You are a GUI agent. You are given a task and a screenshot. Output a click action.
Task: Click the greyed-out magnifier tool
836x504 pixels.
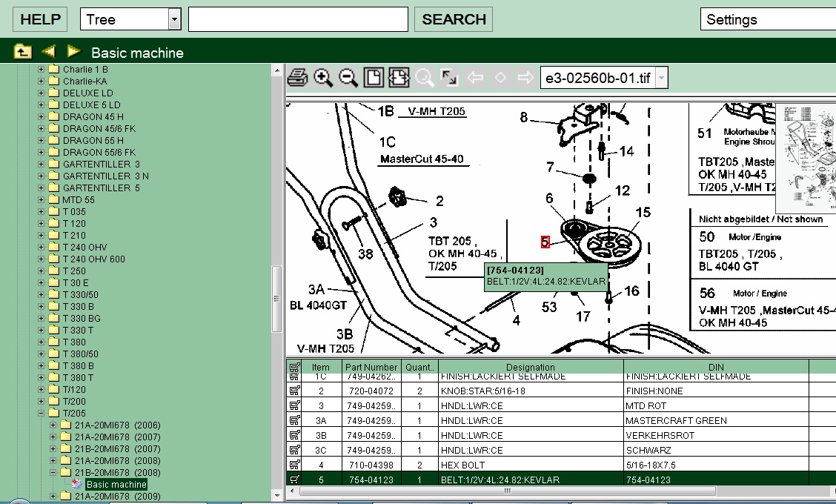coord(425,78)
